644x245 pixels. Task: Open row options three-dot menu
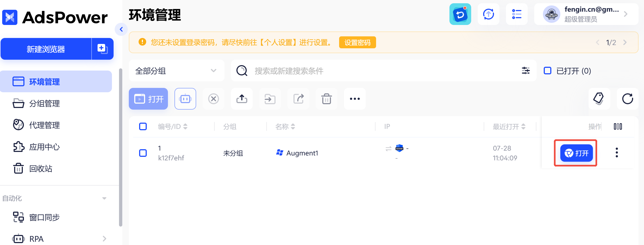tap(617, 152)
